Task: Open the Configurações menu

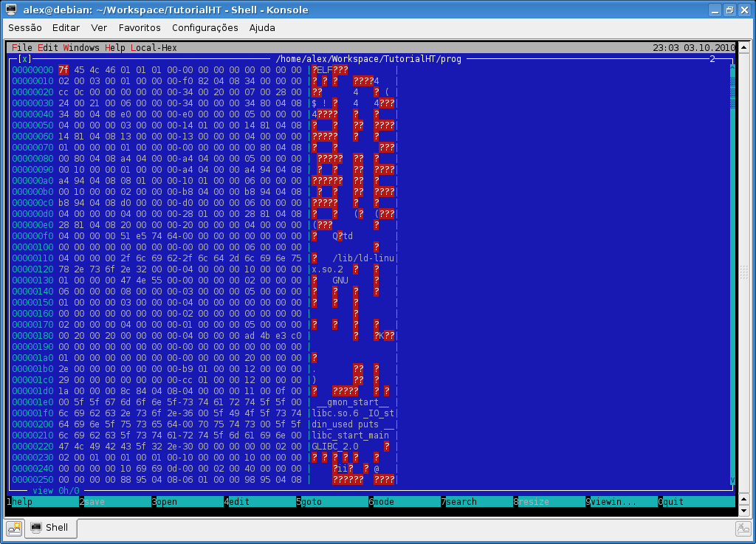Action: [205, 28]
